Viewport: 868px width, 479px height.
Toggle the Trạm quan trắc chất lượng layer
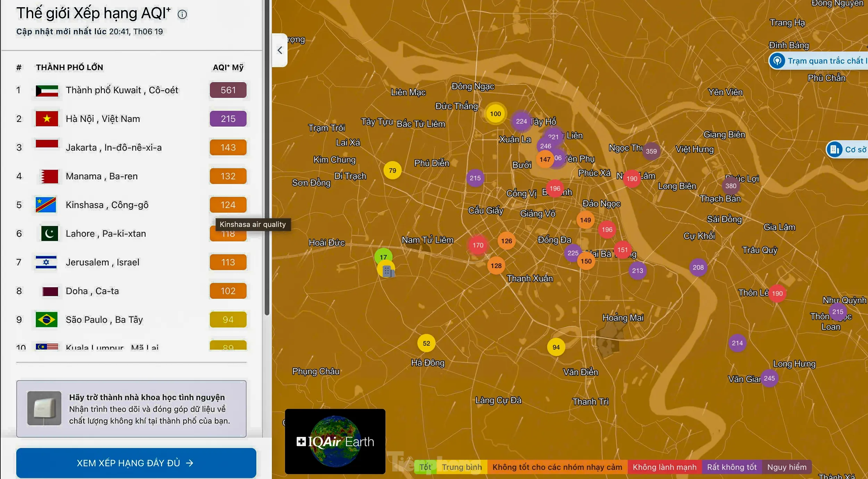tap(819, 61)
